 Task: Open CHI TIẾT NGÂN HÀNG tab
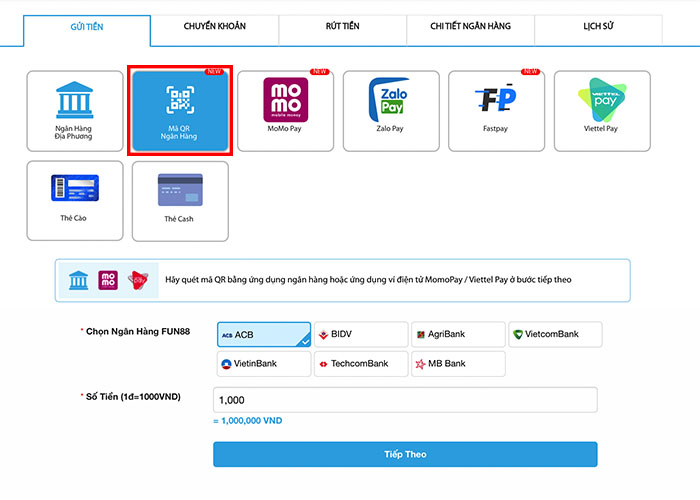click(471, 30)
